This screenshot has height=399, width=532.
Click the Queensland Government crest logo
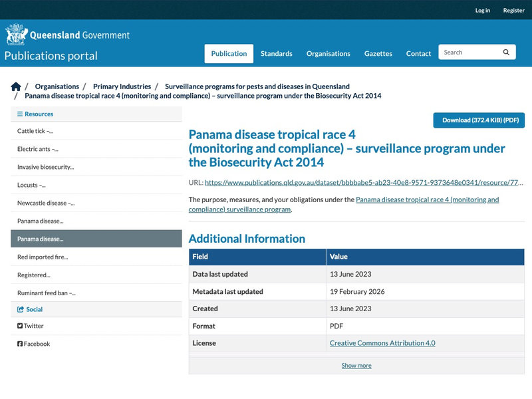pyautogui.click(x=16, y=35)
